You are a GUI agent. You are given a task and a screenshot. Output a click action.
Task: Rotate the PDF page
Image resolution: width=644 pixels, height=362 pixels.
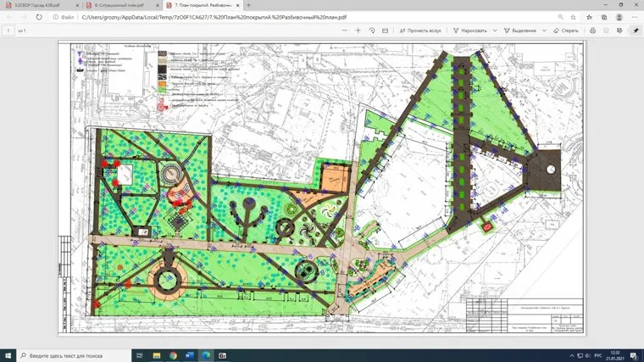pyautogui.click(x=372, y=31)
